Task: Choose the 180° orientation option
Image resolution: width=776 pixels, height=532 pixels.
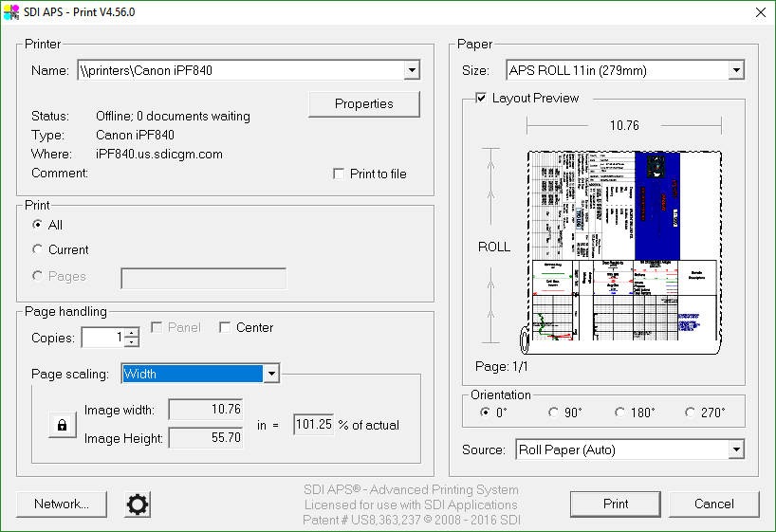Action: pyautogui.click(x=620, y=413)
